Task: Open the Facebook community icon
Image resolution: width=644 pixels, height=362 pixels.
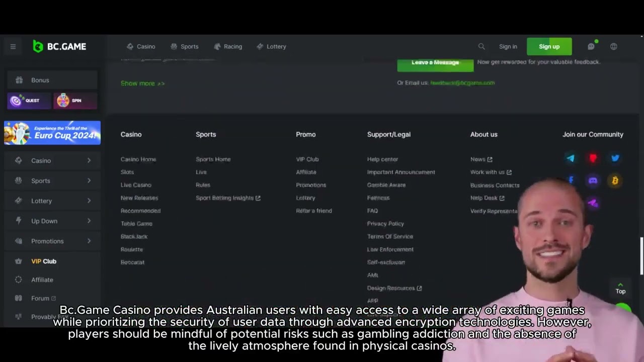Action: pos(571,180)
